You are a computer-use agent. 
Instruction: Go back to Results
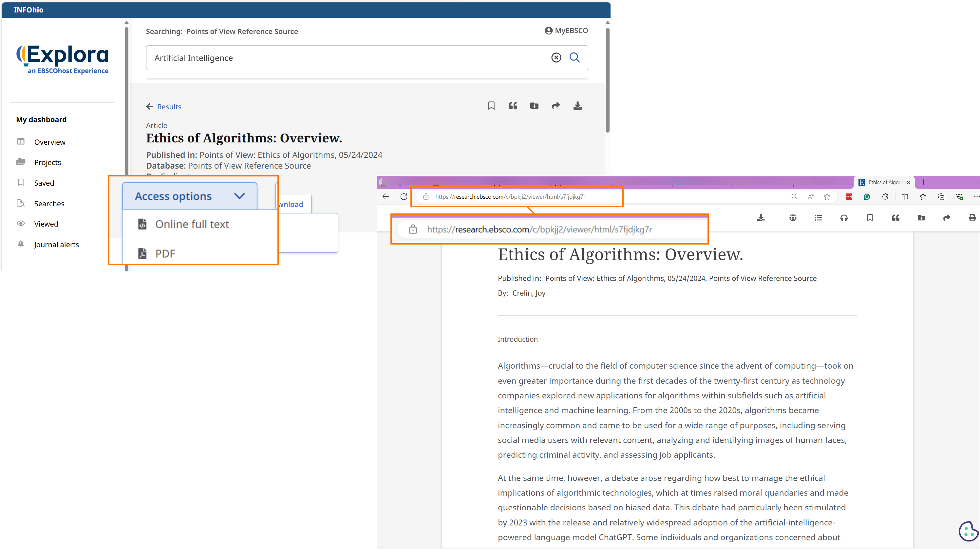tap(163, 106)
